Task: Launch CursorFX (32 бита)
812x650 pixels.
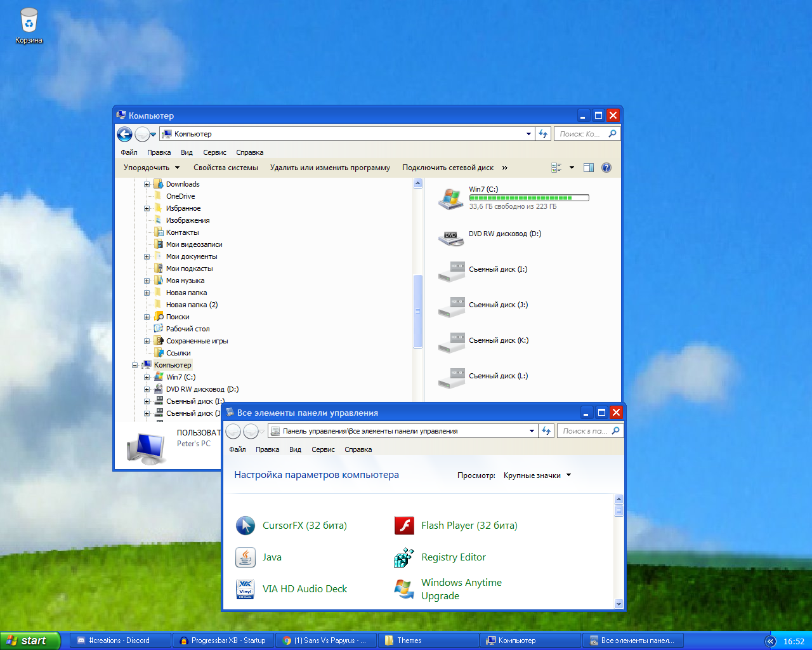Action: coord(305,526)
